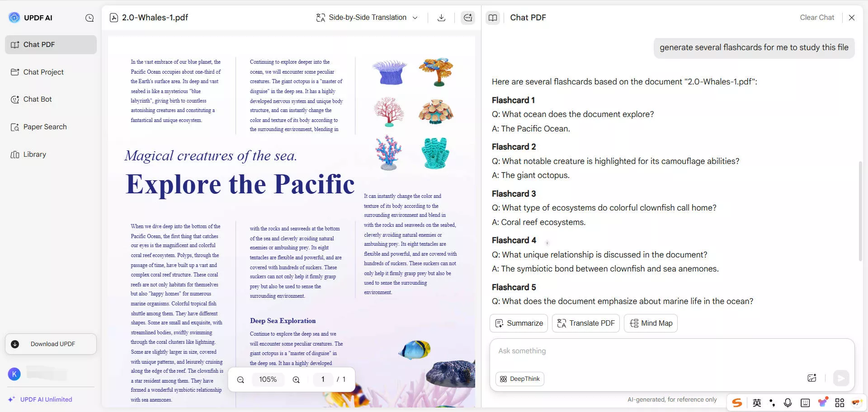Viewport: 868px width, 412px height.
Task: Click the chat panel vertical scrollbar
Action: pyautogui.click(x=860, y=211)
